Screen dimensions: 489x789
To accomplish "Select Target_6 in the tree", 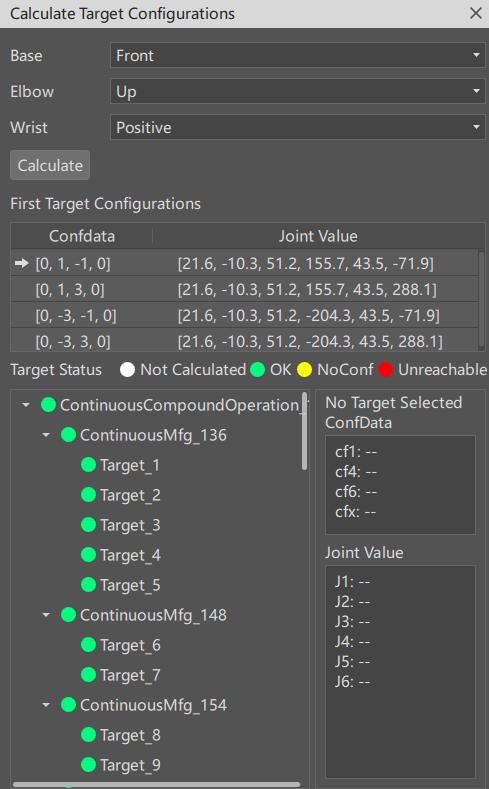I will click(130, 645).
